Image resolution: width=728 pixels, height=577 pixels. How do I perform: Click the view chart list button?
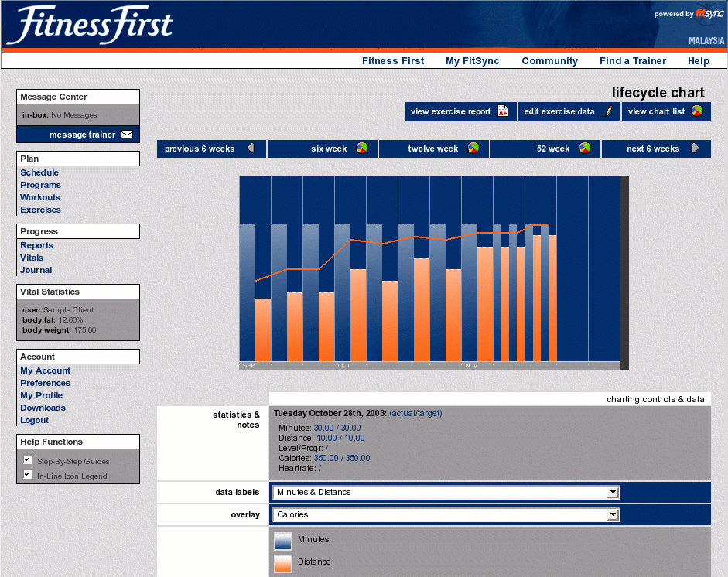[x=666, y=111]
